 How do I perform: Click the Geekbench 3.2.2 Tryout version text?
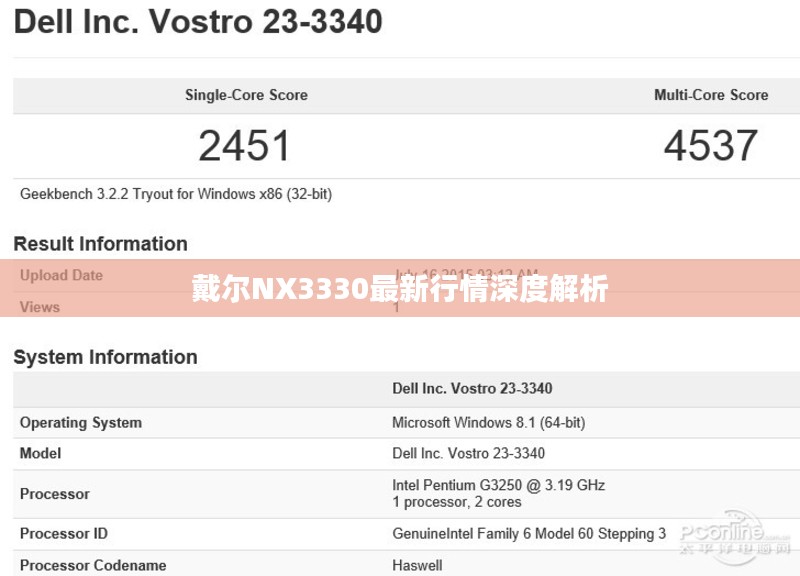(x=176, y=194)
